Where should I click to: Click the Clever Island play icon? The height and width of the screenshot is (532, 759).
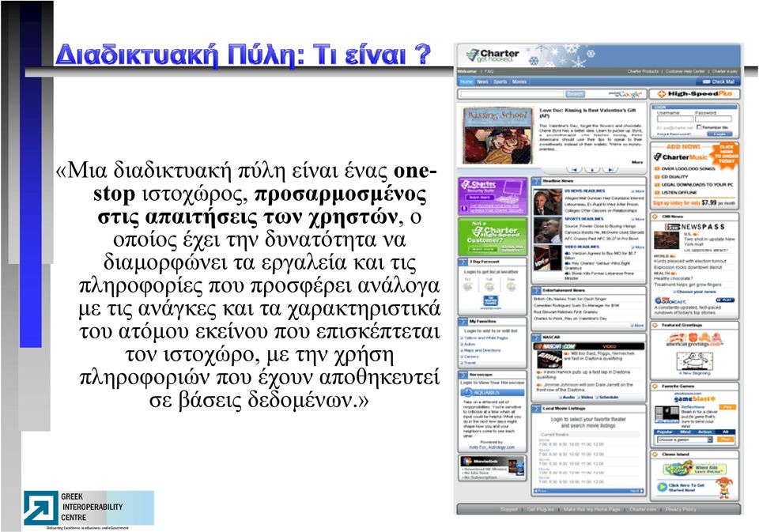[x=661, y=487]
